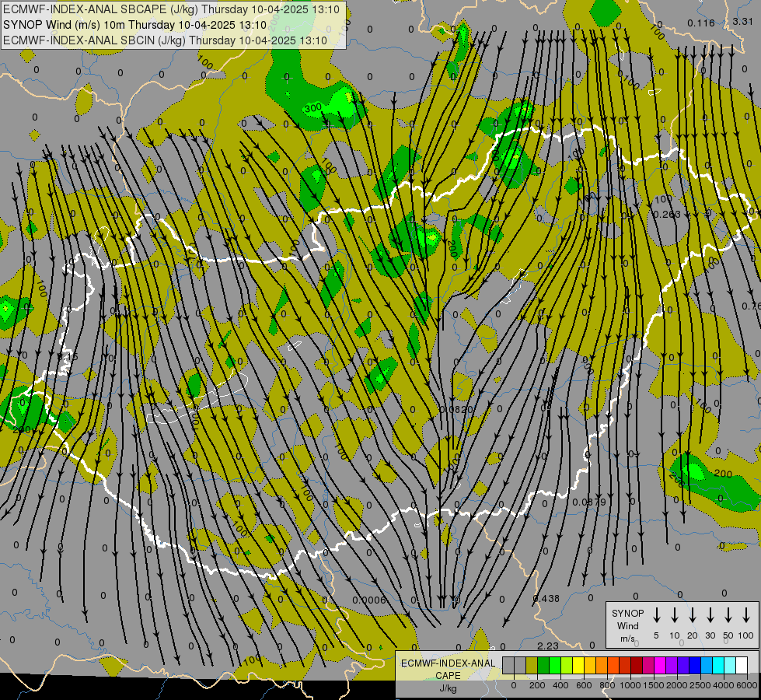Image resolution: width=761 pixels, height=700 pixels.
Task: Click the map value 3.31
Action: [x=742, y=21]
